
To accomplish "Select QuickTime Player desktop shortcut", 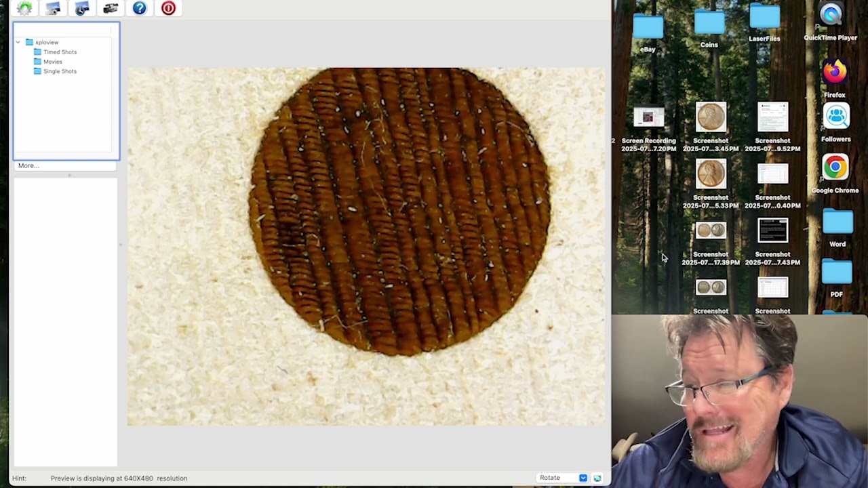I will click(x=831, y=22).
